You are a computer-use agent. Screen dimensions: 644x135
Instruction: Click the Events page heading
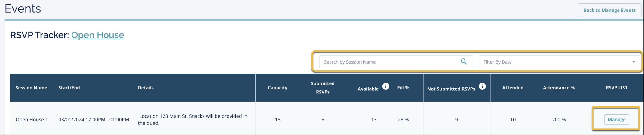[23, 8]
